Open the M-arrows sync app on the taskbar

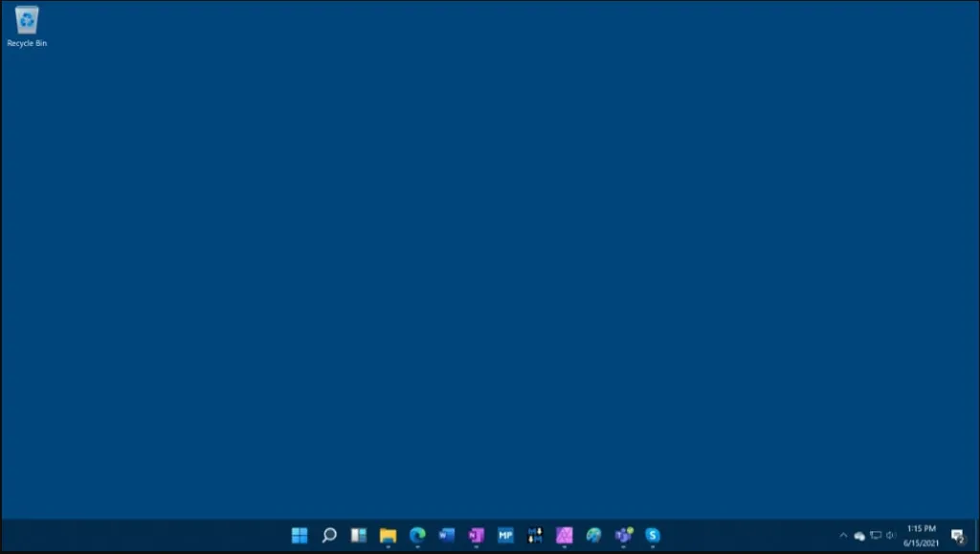pyautogui.click(x=535, y=536)
